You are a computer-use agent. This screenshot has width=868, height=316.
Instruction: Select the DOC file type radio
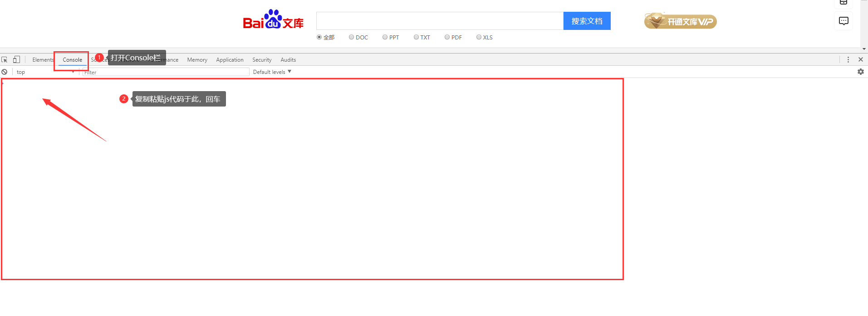point(351,37)
